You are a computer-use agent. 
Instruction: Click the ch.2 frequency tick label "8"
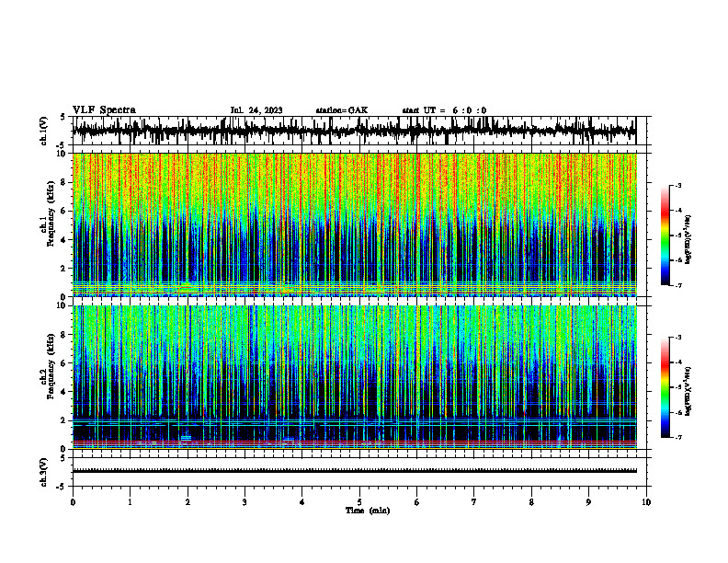(64, 335)
